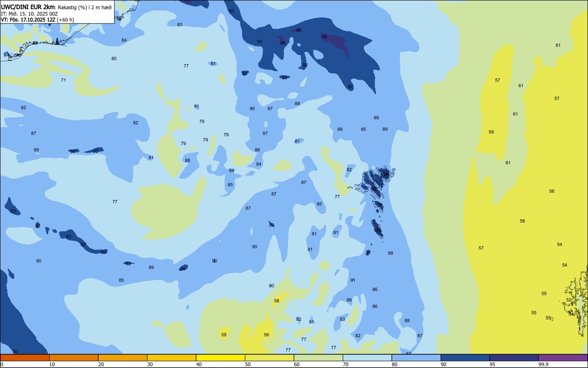This screenshot has width=588, height=368.
Task: Click the valid time line 'VT: Fös. 17.10.2025 12Z'
Action: pos(28,20)
